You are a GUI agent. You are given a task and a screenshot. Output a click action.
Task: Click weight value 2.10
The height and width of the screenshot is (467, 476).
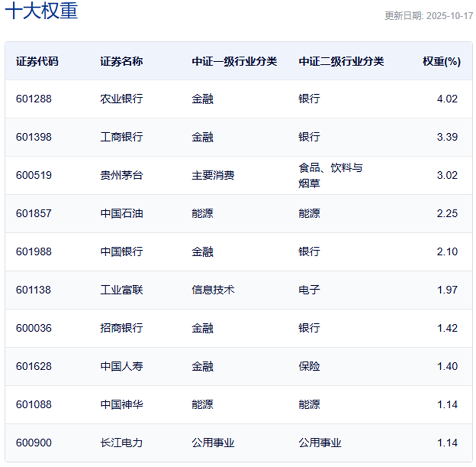[447, 252]
